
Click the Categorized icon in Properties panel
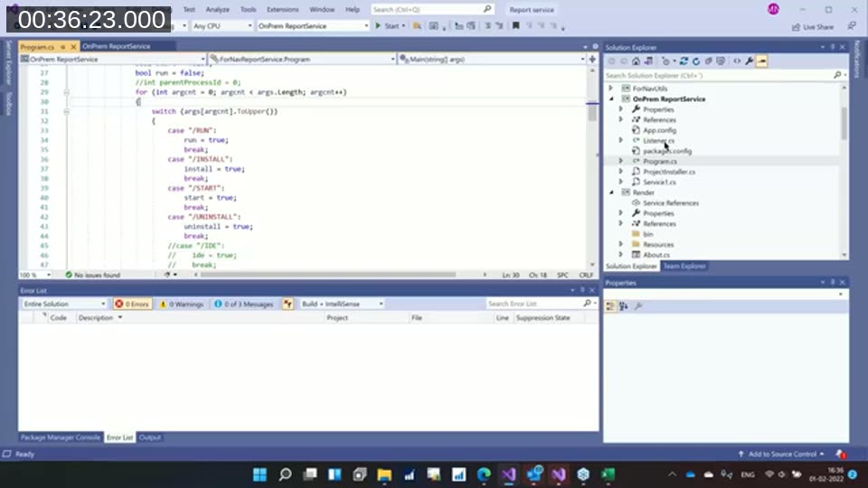[x=610, y=306]
